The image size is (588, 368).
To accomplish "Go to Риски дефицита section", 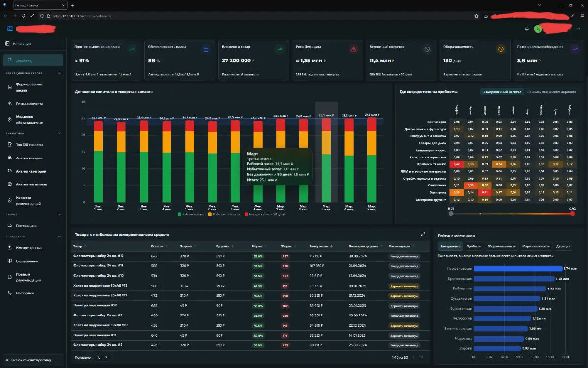I will (33, 104).
